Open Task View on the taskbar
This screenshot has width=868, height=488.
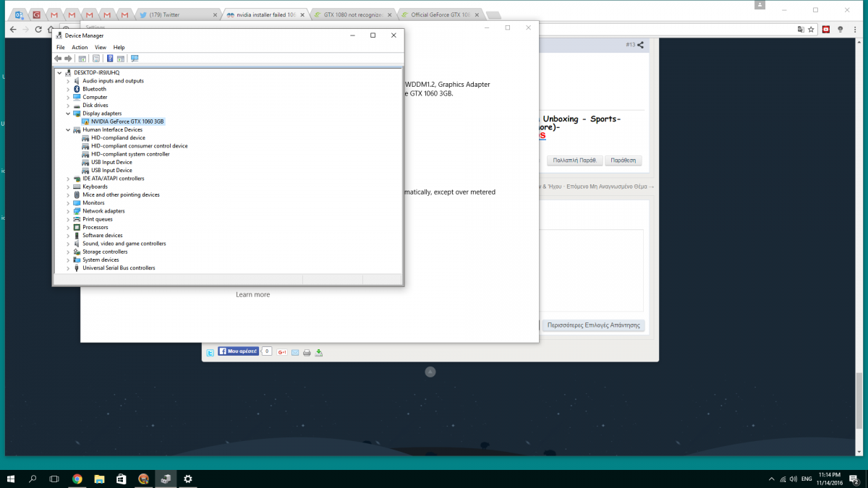tap(54, 479)
